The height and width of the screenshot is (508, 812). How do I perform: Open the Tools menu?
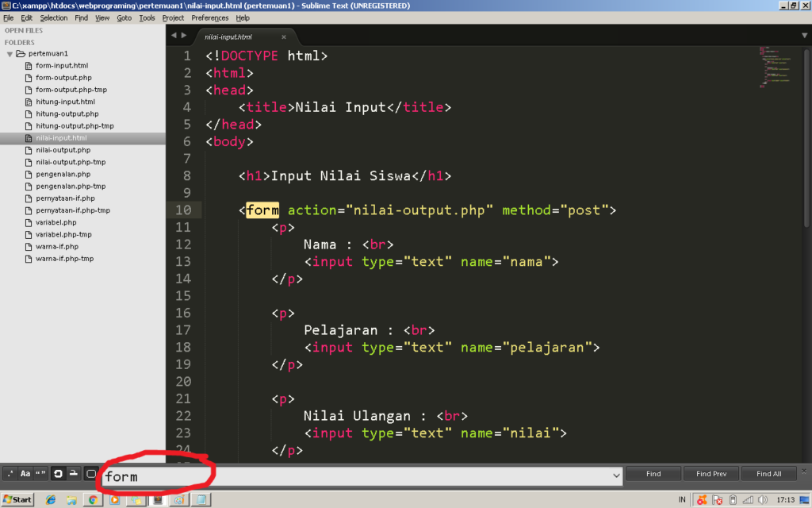point(147,17)
